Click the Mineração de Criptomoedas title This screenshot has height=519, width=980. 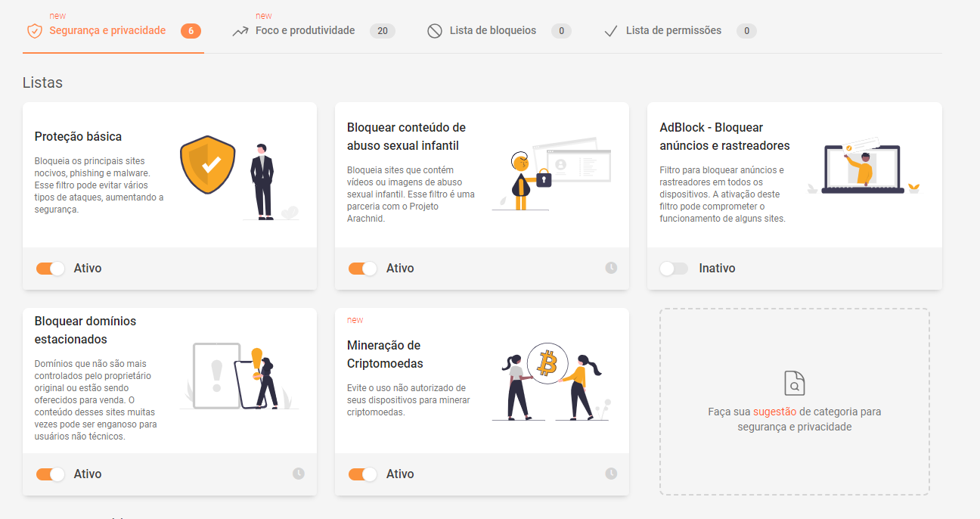(x=385, y=355)
